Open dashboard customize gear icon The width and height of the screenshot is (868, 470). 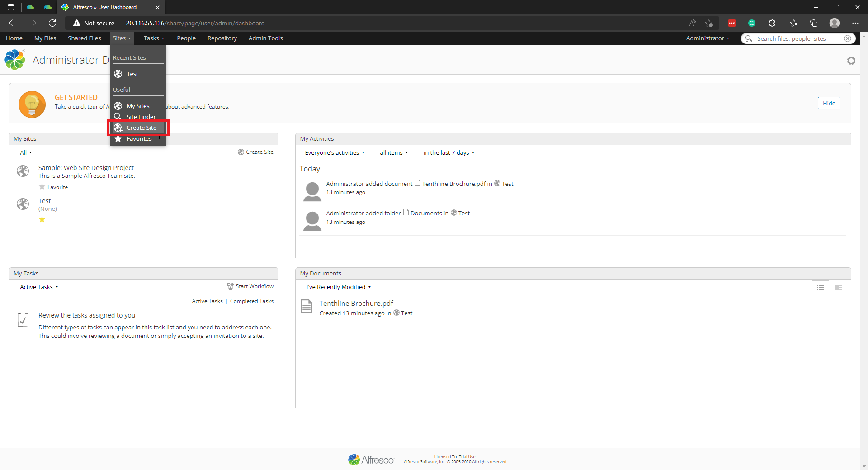point(851,61)
